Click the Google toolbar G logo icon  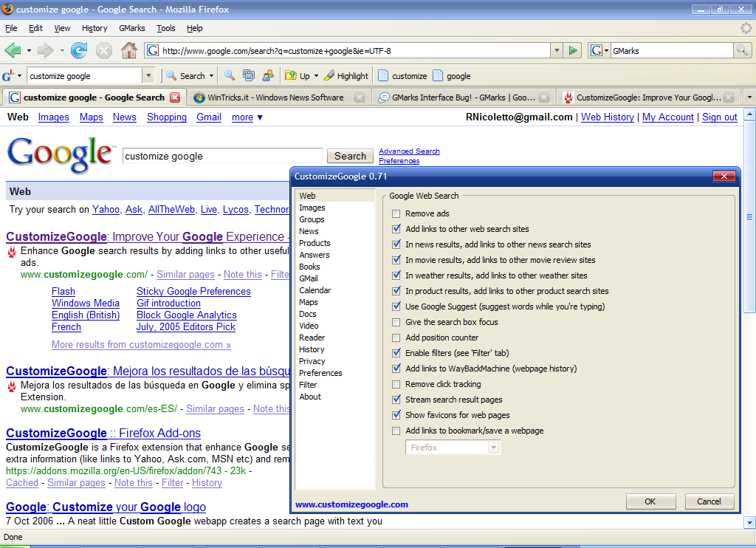click(x=8, y=76)
